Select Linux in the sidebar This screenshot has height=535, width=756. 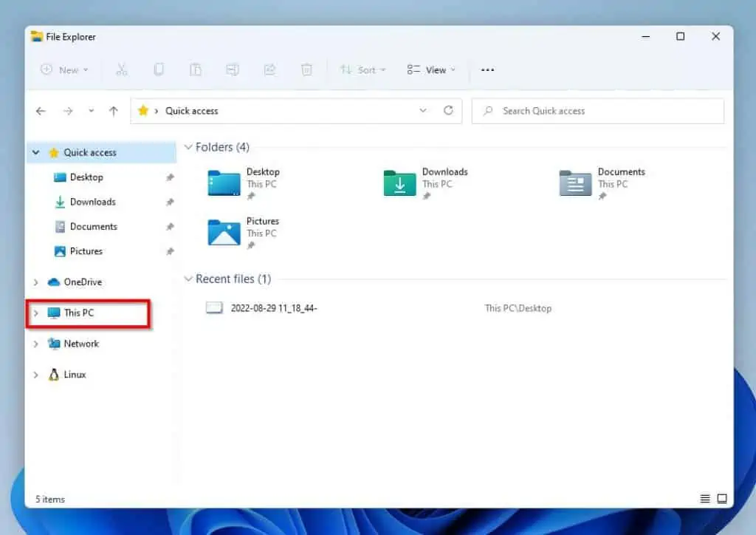(75, 375)
